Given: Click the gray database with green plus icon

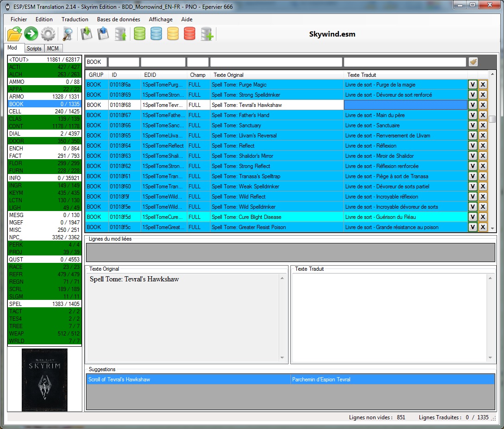Looking at the screenshot, I should point(207,34).
